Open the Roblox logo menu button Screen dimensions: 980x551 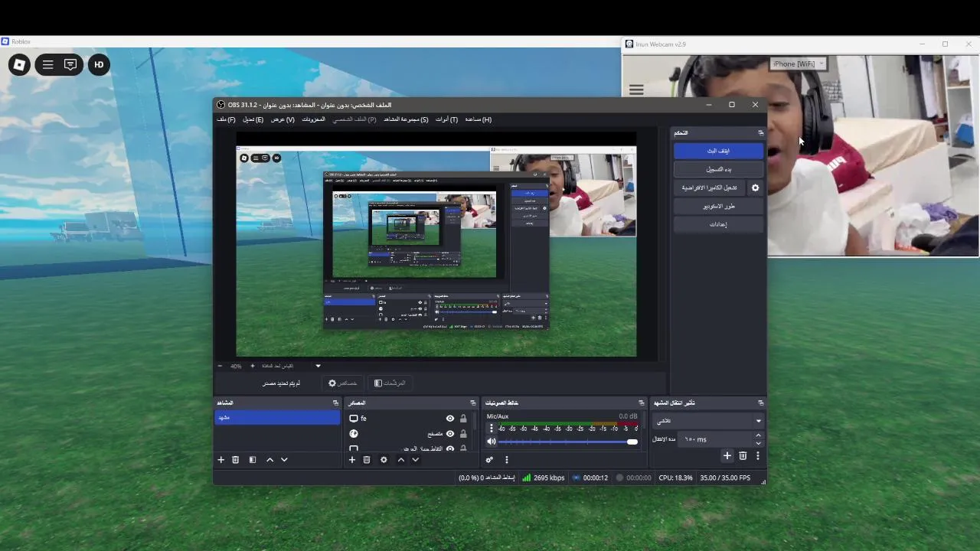tap(19, 65)
